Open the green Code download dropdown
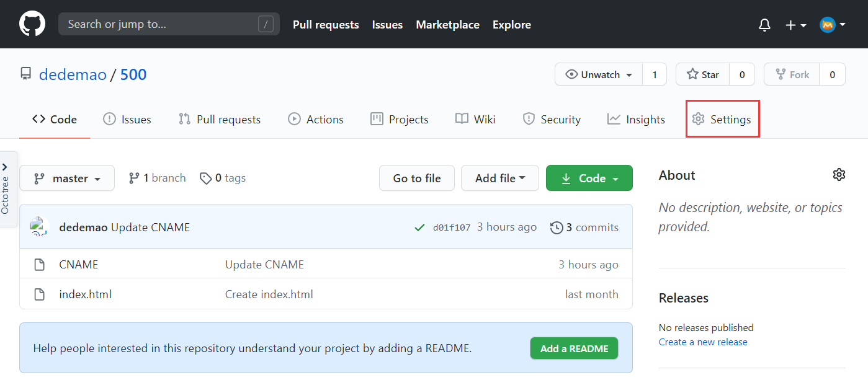 pyautogui.click(x=589, y=178)
